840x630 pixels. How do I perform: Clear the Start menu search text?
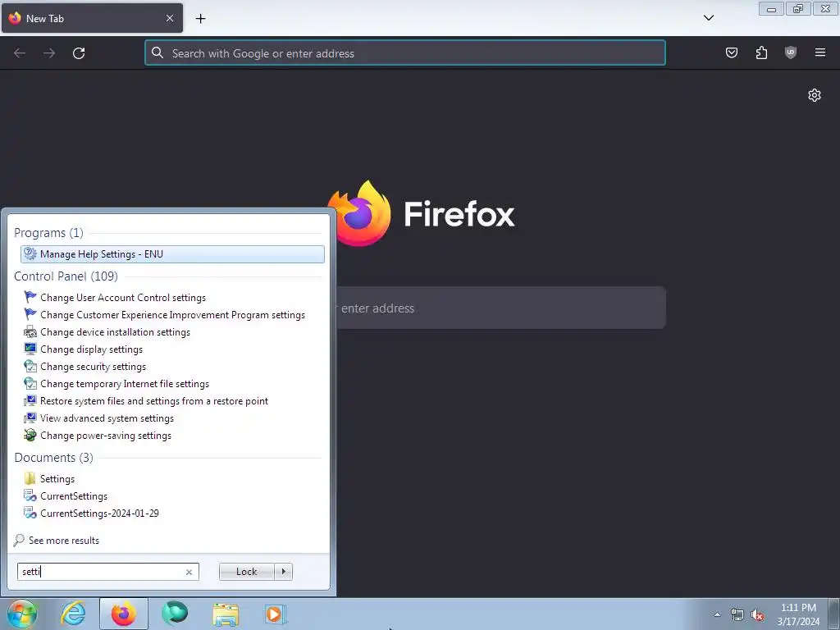point(189,572)
